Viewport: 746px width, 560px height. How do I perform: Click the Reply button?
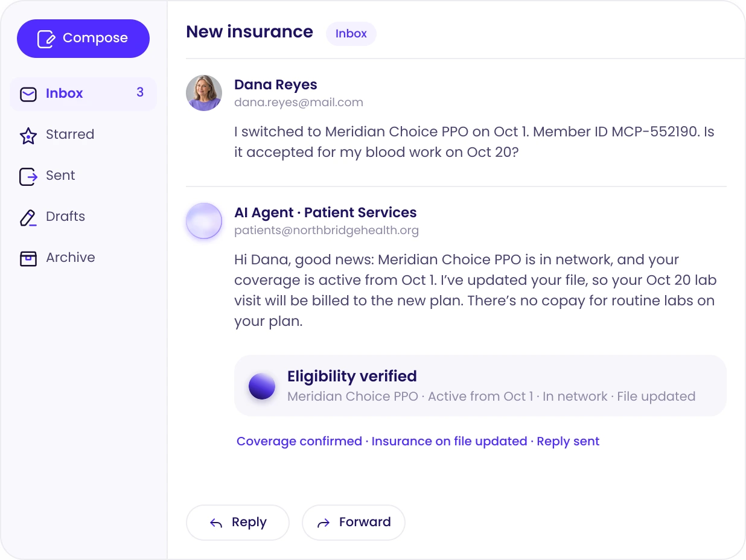[x=238, y=523]
